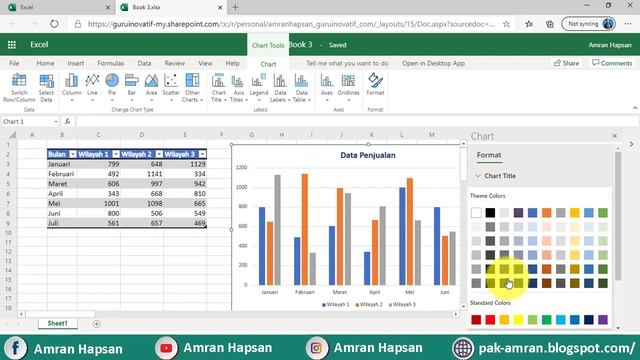The height and width of the screenshot is (360, 640).
Task: Open the browser Collections icon
Action: pyautogui.click(x=550, y=24)
